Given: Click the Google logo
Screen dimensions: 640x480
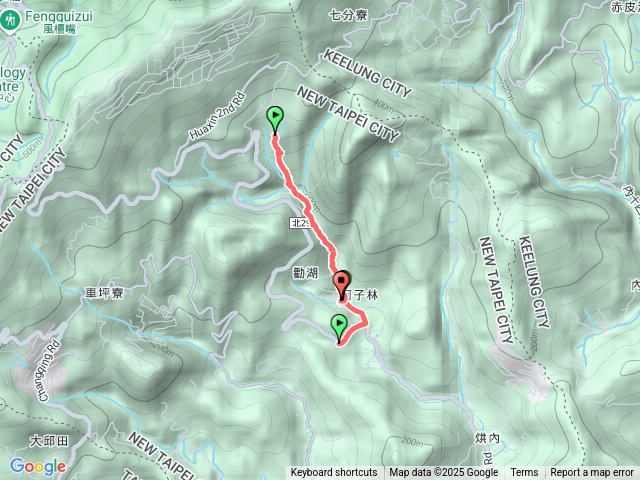Looking at the screenshot, I should click(x=38, y=467).
